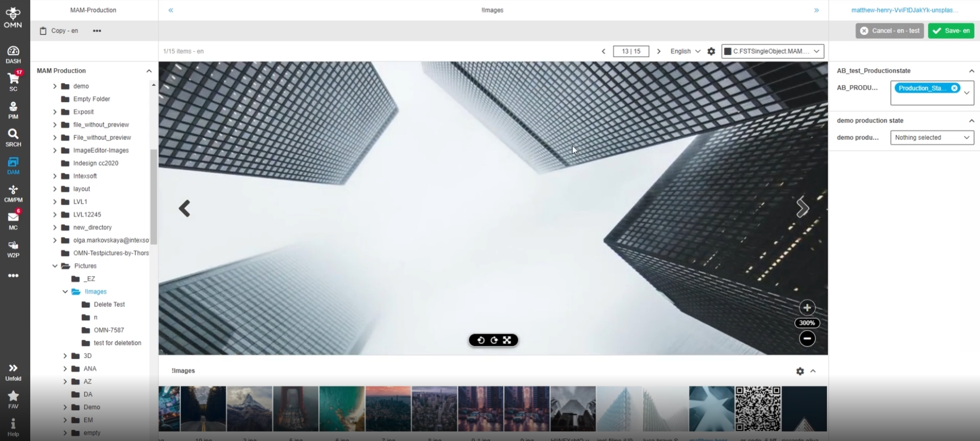The height and width of the screenshot is (441, 980).
Task: Remove the Production_Sta... tag
Action: point(954,88)
